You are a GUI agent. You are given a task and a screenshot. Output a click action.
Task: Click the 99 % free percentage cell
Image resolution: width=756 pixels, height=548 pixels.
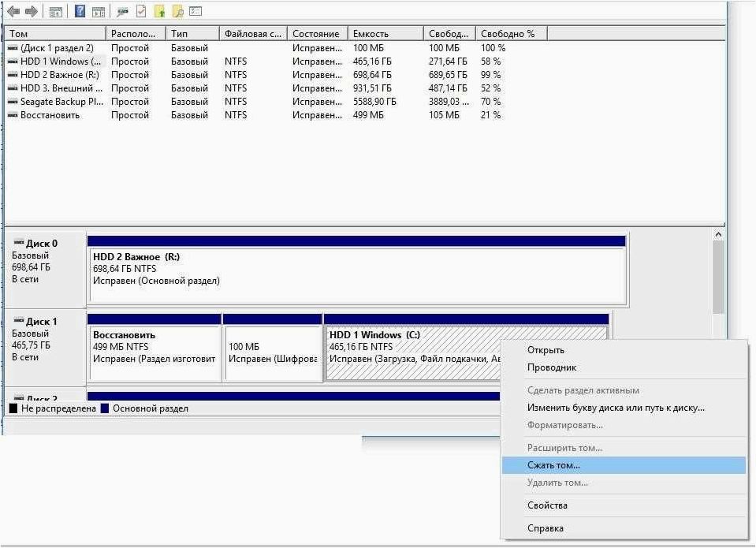491,75
